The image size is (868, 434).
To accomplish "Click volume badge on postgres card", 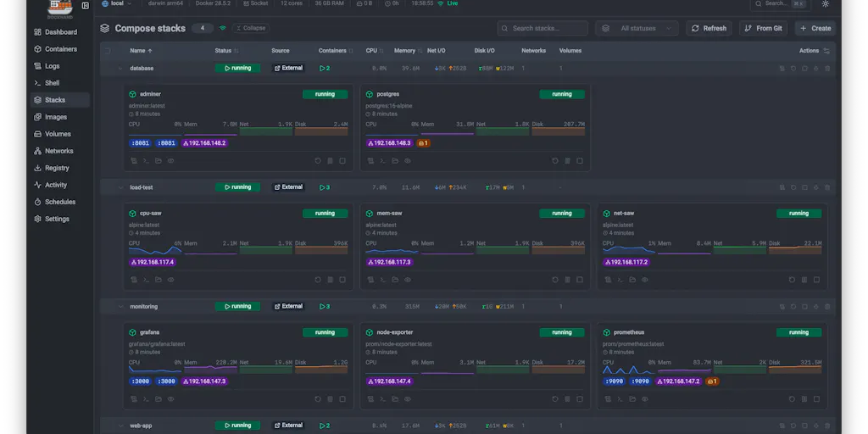I will point(424,142).
